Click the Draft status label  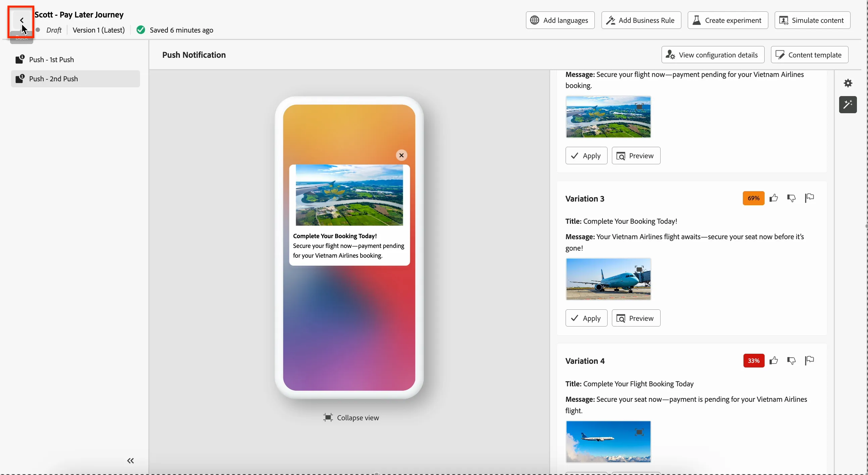tap(54, 30)
